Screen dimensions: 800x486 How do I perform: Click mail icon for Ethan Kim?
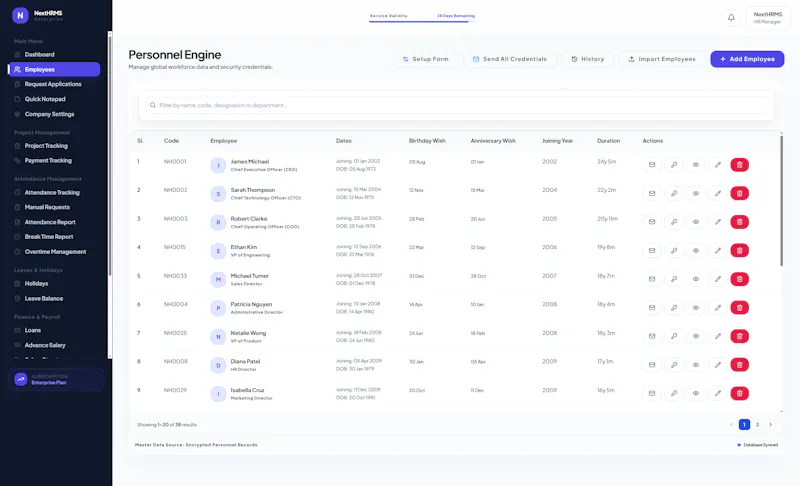[652, 250]
